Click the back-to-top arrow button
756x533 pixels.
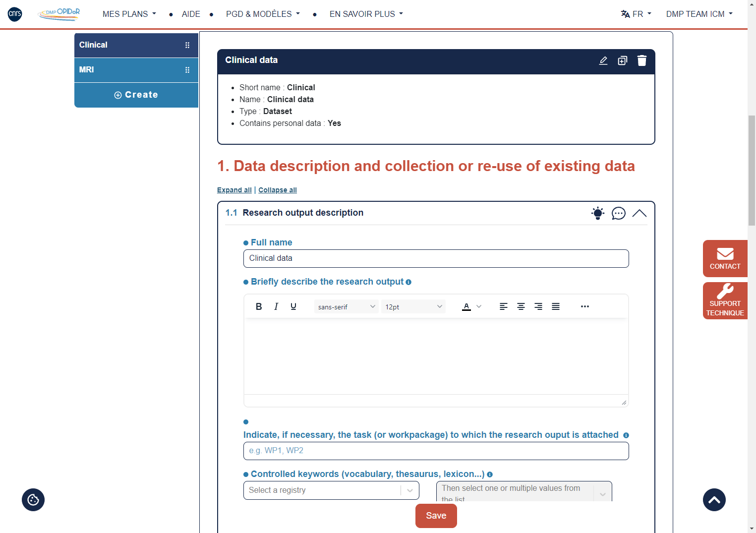(x=714, y=500)
